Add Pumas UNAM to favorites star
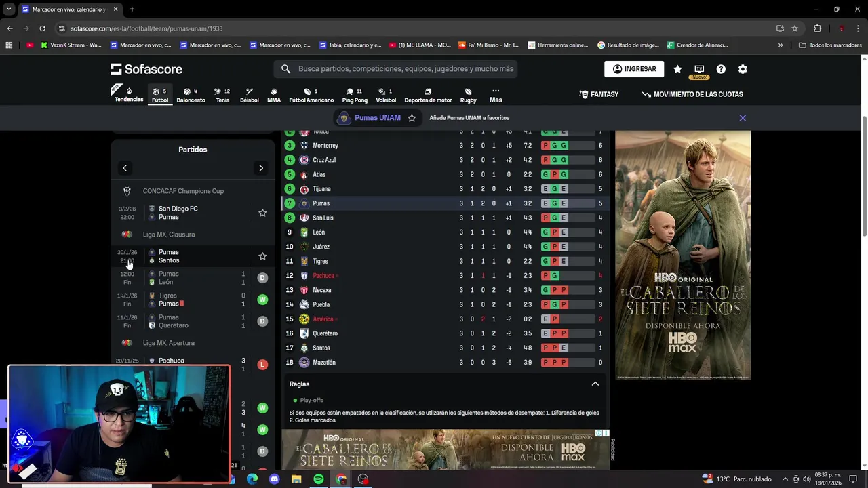The height and width of the screenshot is (488, 868). tap(412, 118)
